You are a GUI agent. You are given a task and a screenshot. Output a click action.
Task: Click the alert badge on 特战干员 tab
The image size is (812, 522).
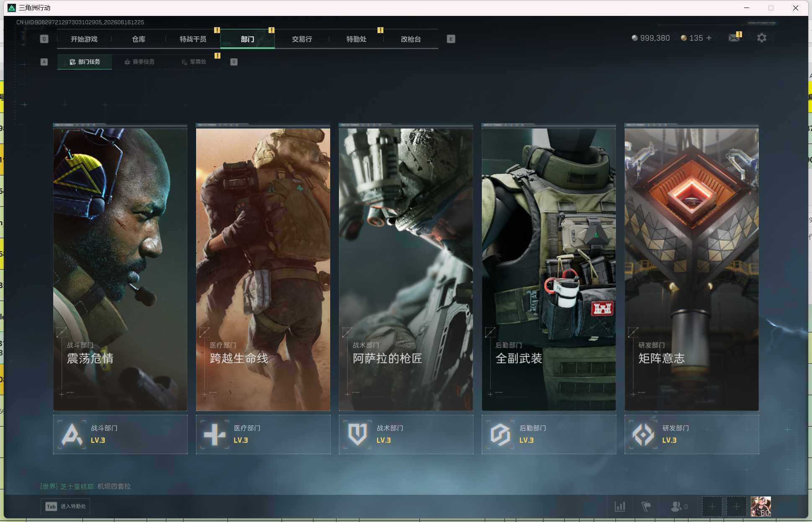[x=217, y=30]
